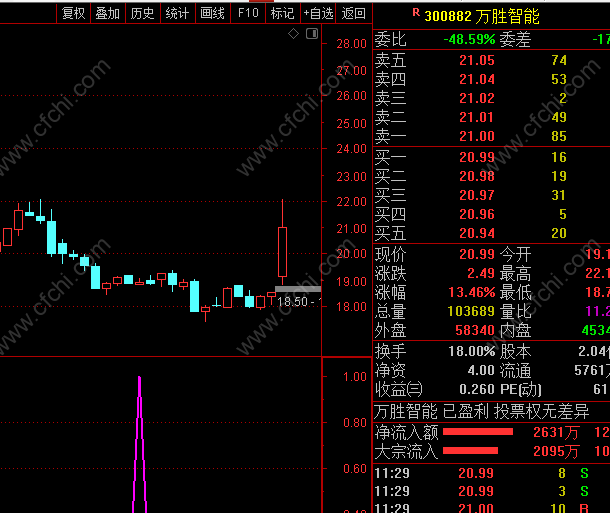
Task: Select 卖四 price 21.04
Action: point(477,79)
